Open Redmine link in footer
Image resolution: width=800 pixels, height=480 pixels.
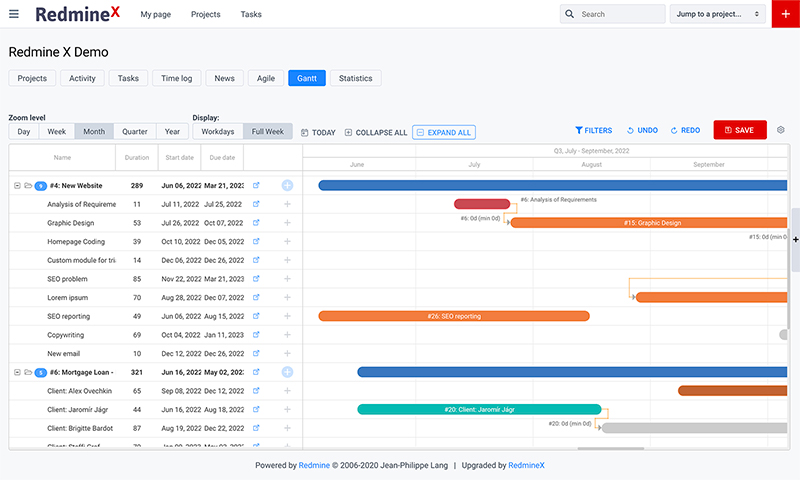pos(314,465)
